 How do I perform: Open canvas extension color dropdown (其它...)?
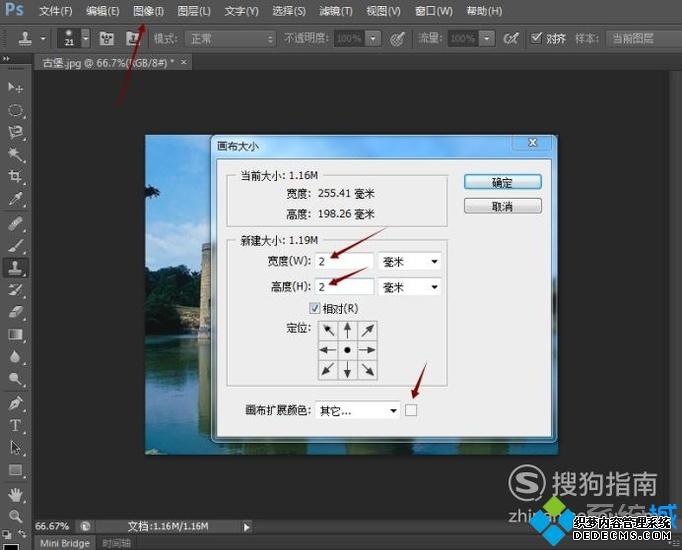tap(357, 410)
